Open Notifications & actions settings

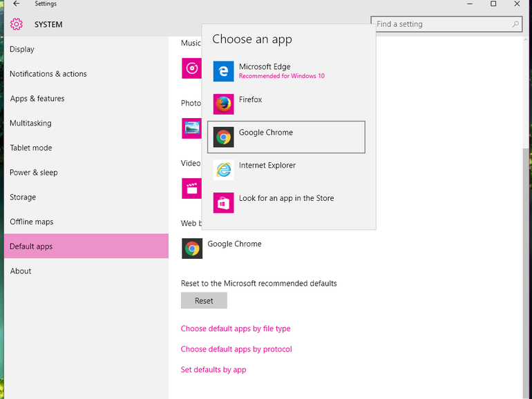[x=86, y=74]
